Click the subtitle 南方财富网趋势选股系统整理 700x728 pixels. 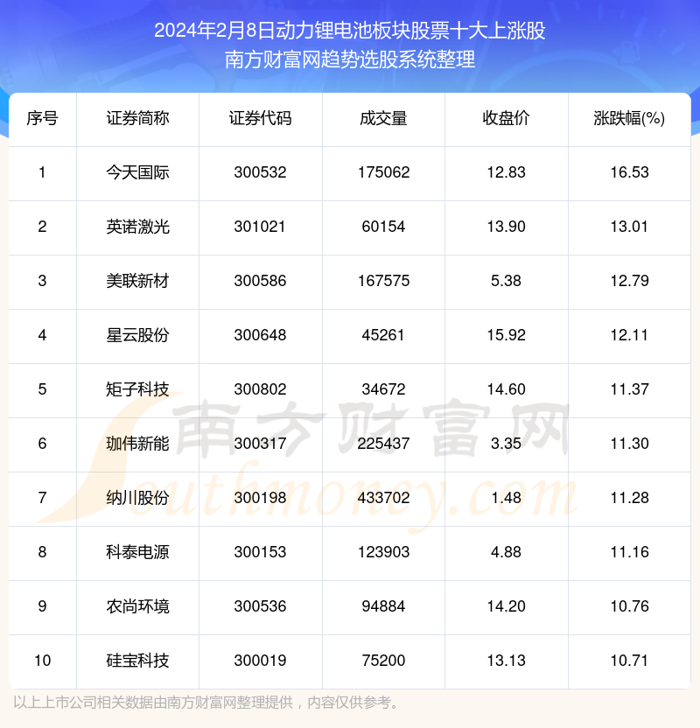click(350, 59)
